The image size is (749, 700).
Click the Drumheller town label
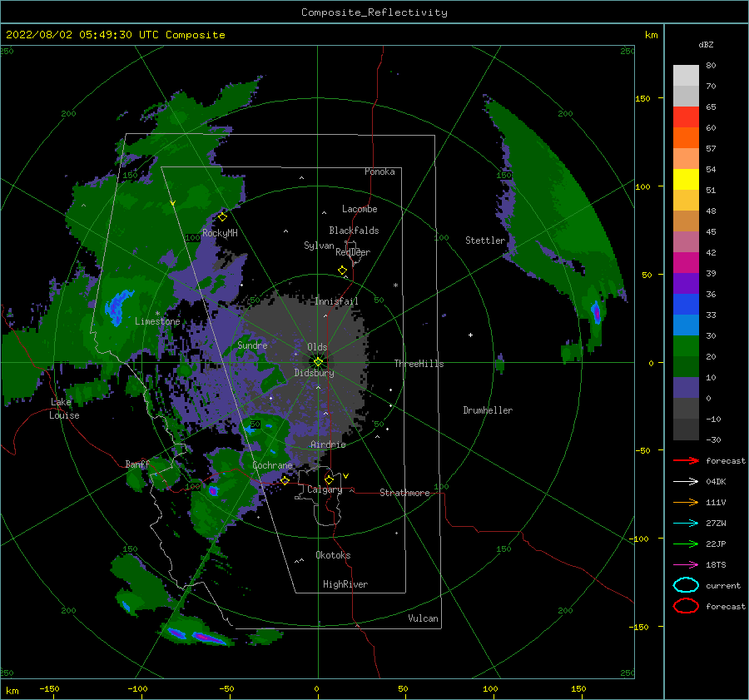click(488, 410)
